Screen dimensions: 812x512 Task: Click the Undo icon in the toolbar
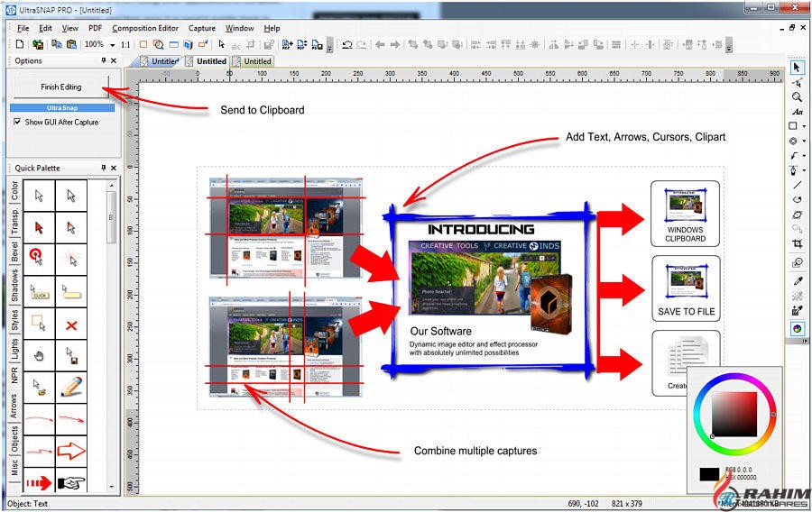(x=347, y=45)
